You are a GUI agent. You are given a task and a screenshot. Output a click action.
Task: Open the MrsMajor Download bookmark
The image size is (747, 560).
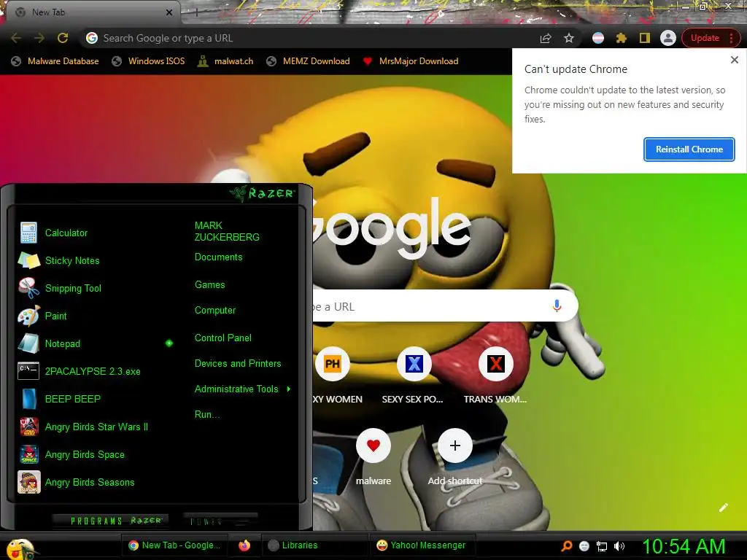pyautogui.click(x=411, y=61)
